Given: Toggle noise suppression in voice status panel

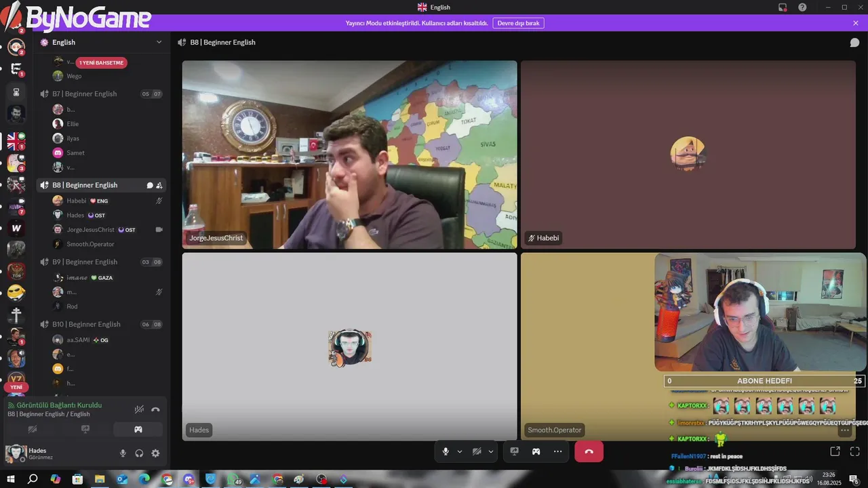Looking at the screenshot, I should tap(139, 409).
